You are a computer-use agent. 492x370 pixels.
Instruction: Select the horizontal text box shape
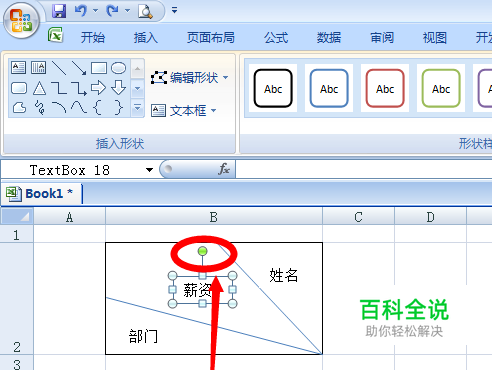(x=18, y=68)
